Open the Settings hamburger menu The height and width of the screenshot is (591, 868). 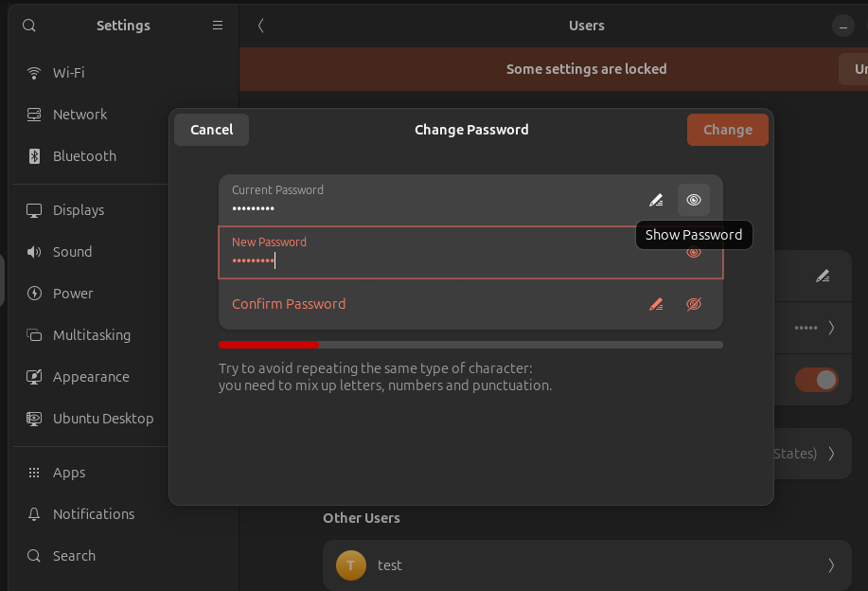coord(218,26)
